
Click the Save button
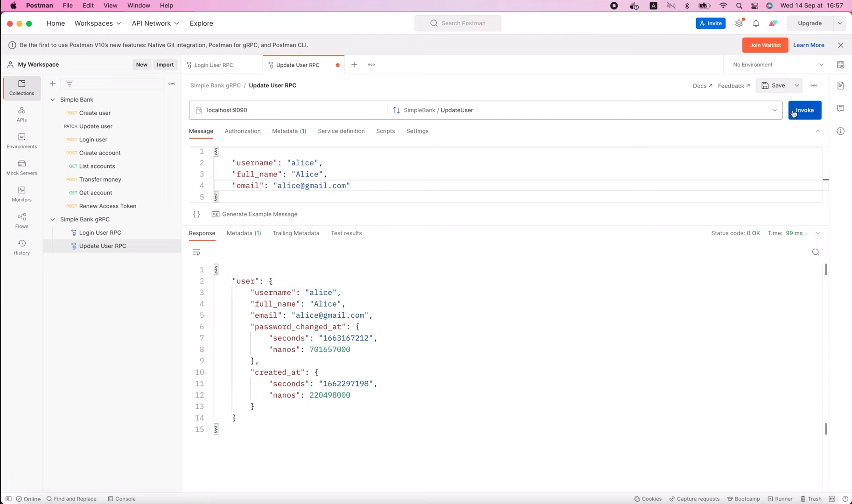(x=773, y=85)
